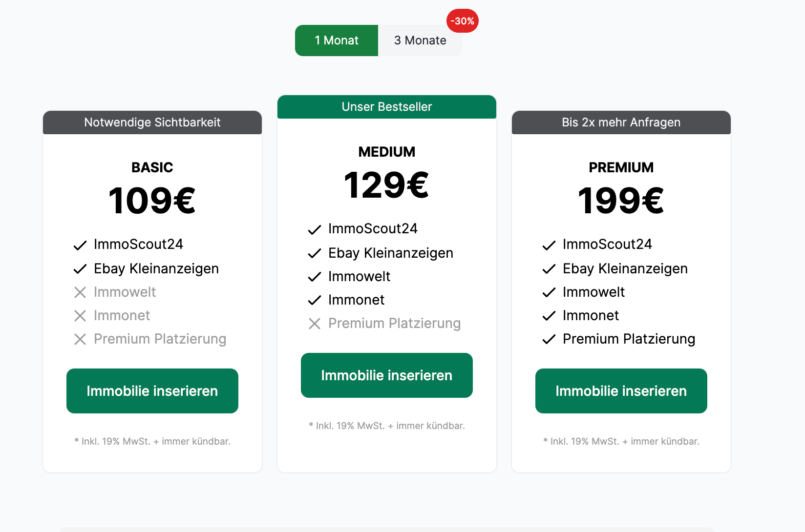
Task: Click the red -30% discount badge
Action: pyautogui.click(x=462, y=21)
